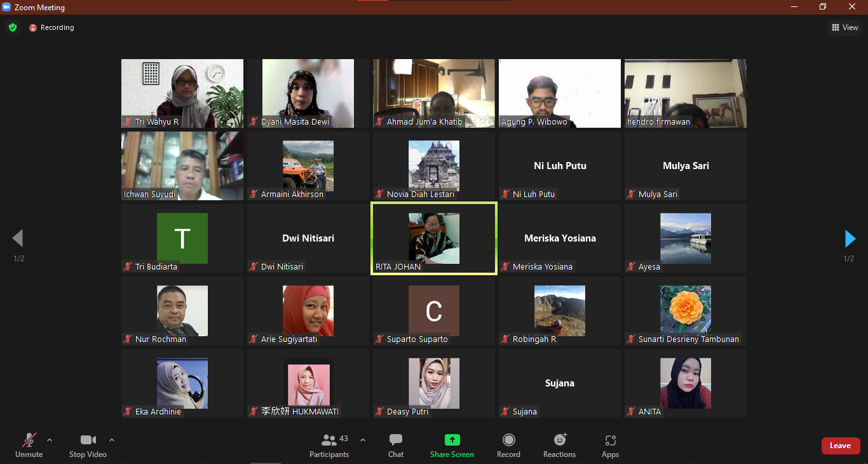
Task: Click the red Leave button
Action: click(x=841, y=446)
